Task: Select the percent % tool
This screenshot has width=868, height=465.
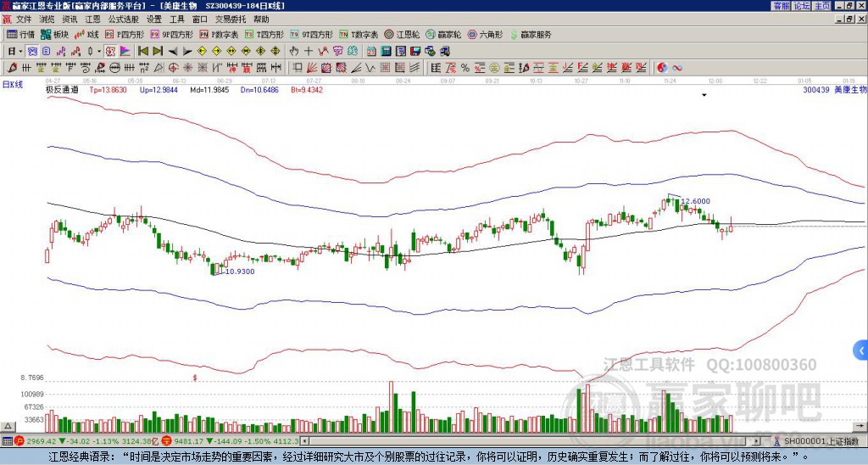Action: 465,68
